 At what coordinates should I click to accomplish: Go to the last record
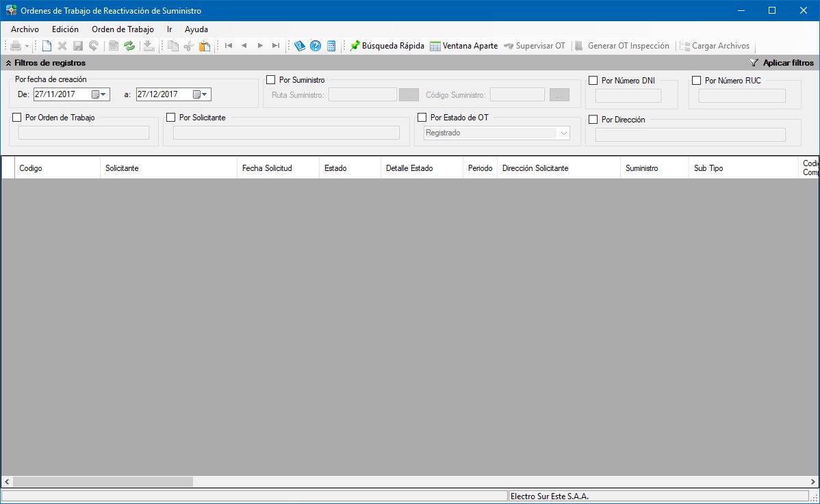pyautogui.click(x=276, y=46)
